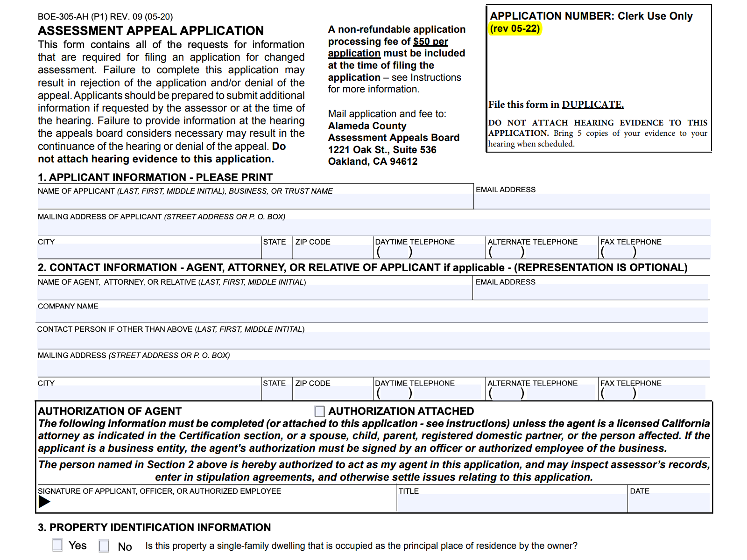Click the "Alameda County" text
The image size is (747, 560).
[367, 126]
